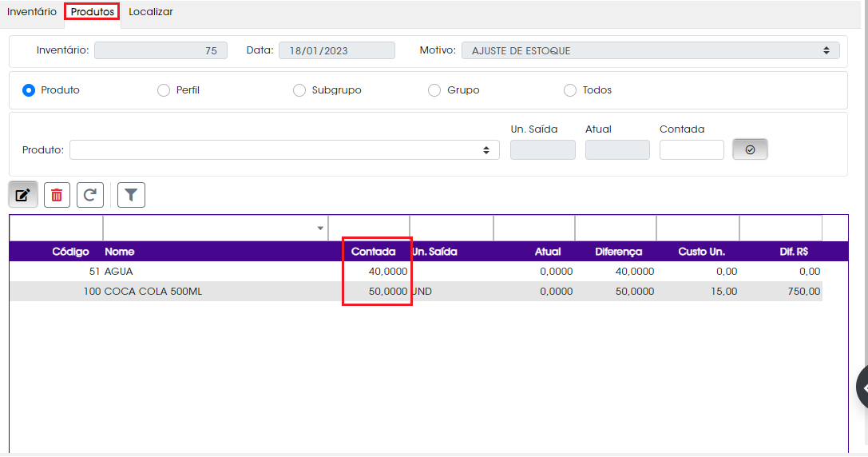Sort by the Diferença column header
Viewport: 868px width, 457px height.
point(618,252)
